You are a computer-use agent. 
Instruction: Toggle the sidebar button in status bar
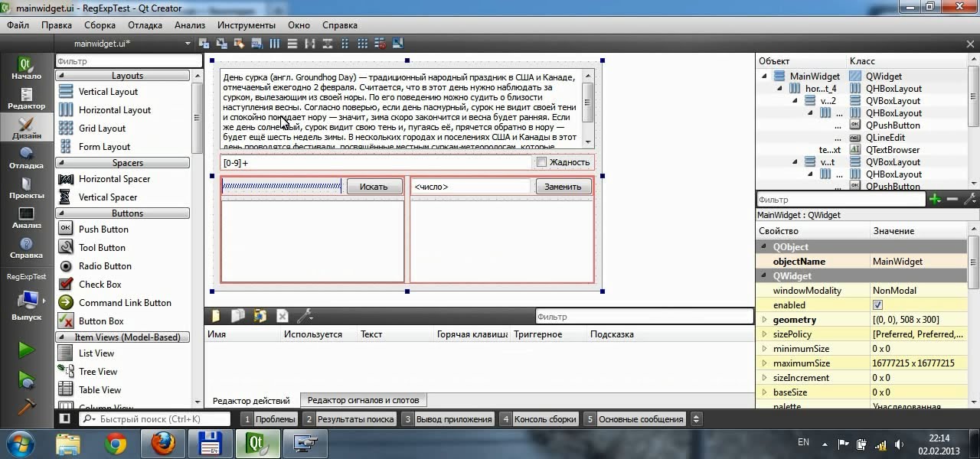[x=65, y=418]
